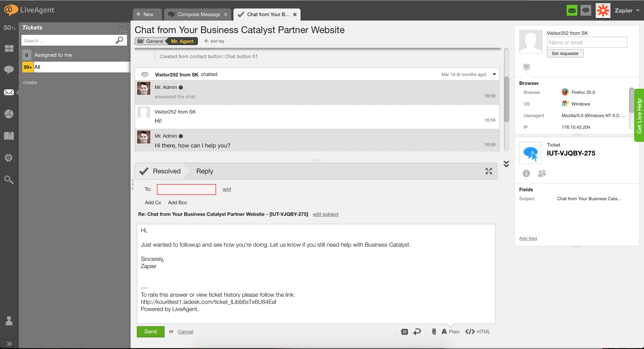Select the All tickets filter
Viewport: 644px width, 349px height.
[76, 67]
